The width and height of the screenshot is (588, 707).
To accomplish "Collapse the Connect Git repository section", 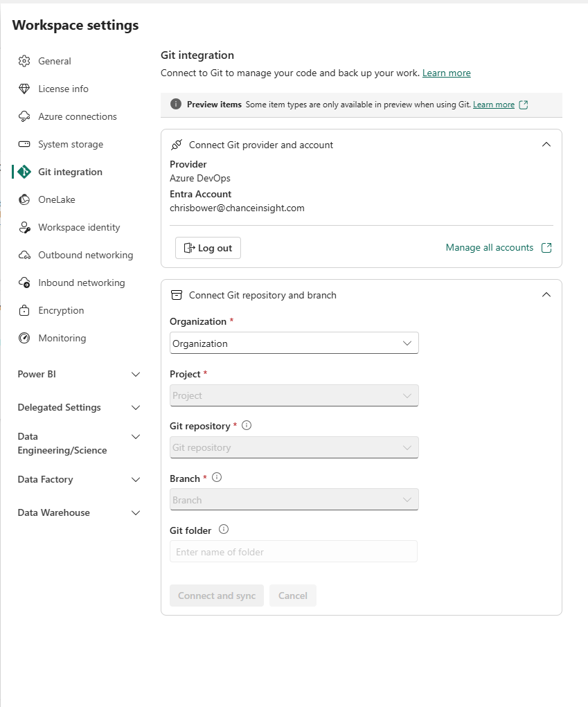I will click(546, 294).
